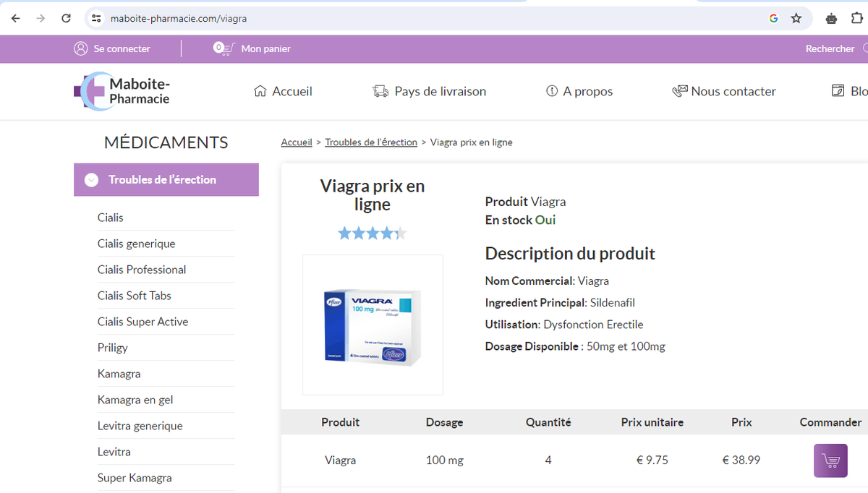Click the unit price € 9.75

[652, 460]
